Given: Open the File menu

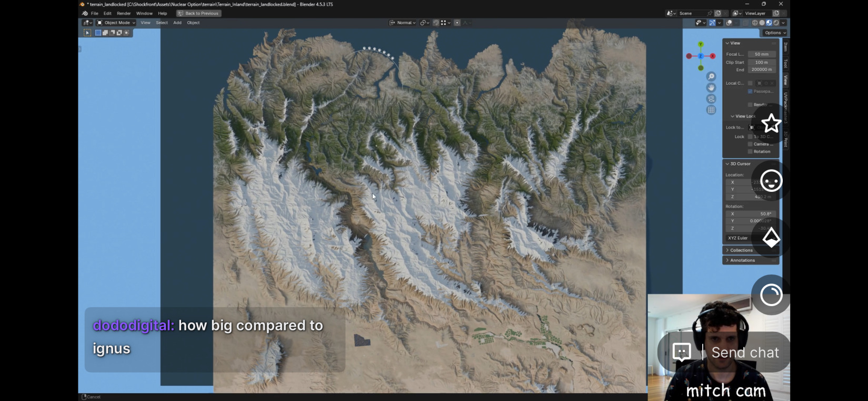Looking at the screenshot, I should (x=95, y=13).
